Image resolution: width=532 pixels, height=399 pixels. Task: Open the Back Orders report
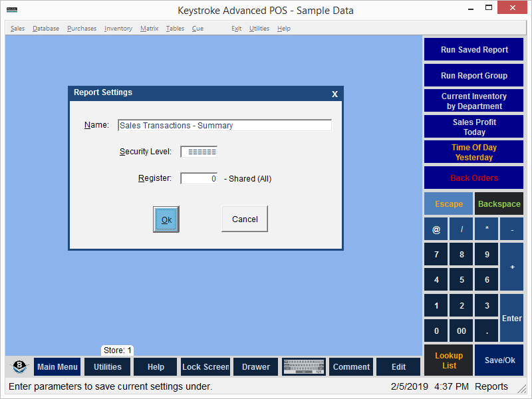pyautogui.click(x=474, y=178)
